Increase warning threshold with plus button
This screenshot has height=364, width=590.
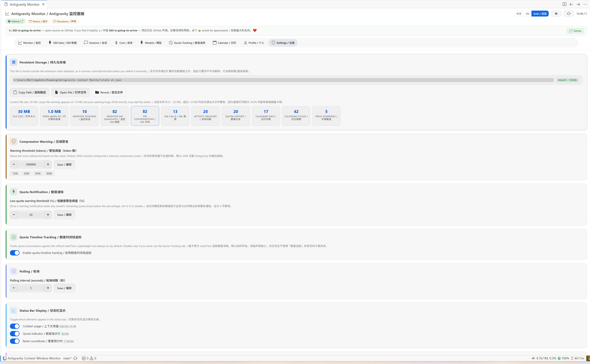pyautogui.click(x=48, y=164)
